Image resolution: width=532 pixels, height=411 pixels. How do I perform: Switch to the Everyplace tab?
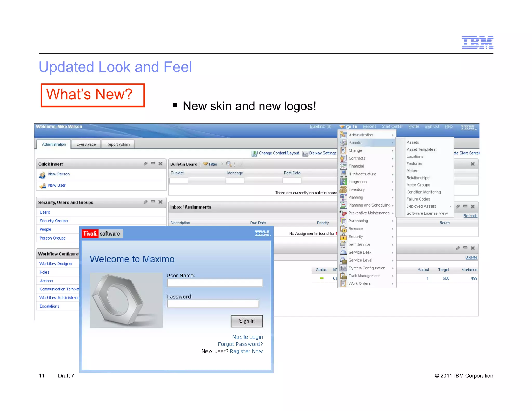click(86, 144)
